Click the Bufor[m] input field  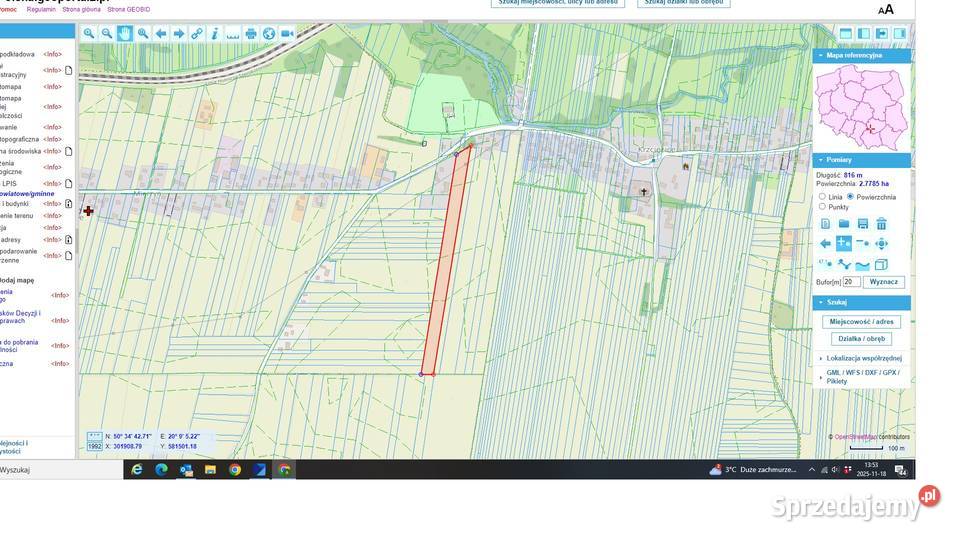click(852, 282)
